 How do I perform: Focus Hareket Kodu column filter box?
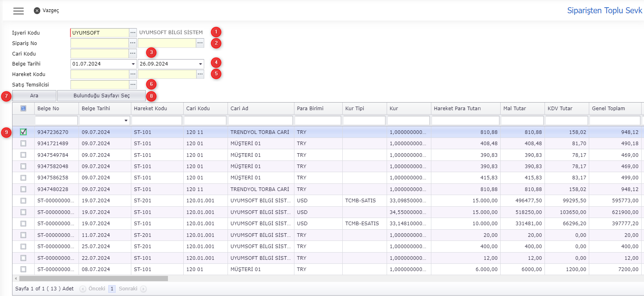[157, 120]
